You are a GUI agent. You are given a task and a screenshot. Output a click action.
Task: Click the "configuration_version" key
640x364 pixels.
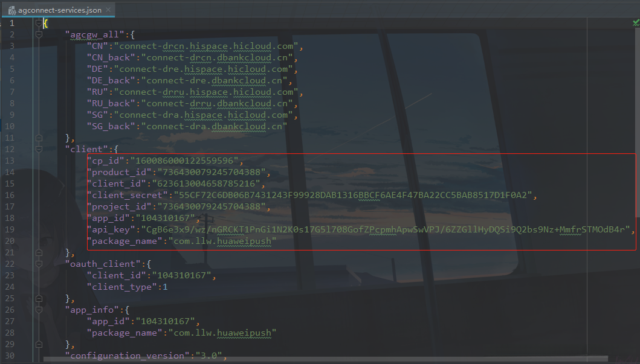[128, 356]
